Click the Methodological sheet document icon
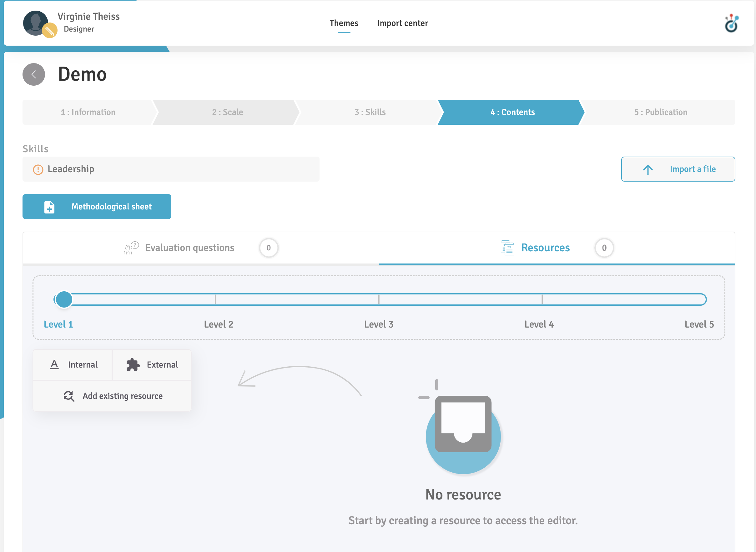 tap(49, 207)
